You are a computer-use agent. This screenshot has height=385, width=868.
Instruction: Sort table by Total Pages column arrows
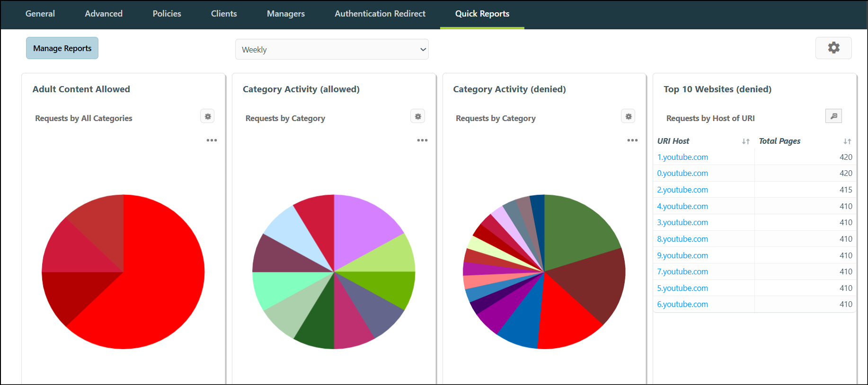click(847, 141)
